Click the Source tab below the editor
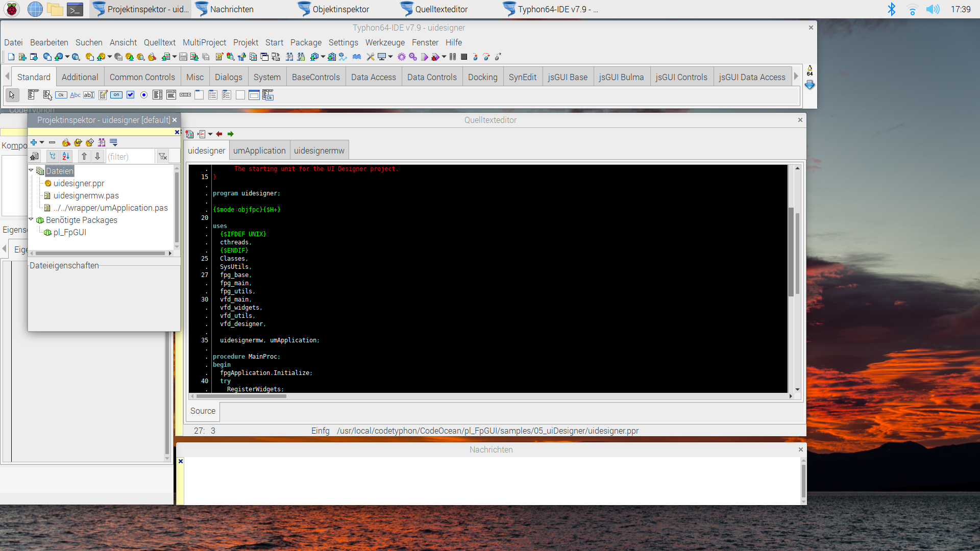 click(x=203, y=411)
